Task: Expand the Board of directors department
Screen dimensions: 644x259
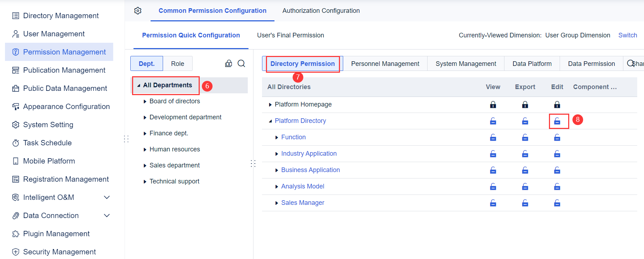Action: (145, 102)
